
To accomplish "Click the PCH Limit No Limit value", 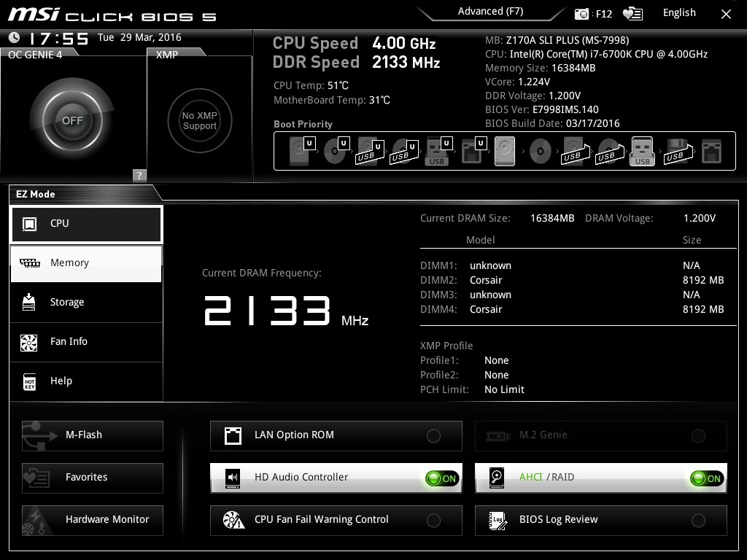I will click(x=504, y=389).
